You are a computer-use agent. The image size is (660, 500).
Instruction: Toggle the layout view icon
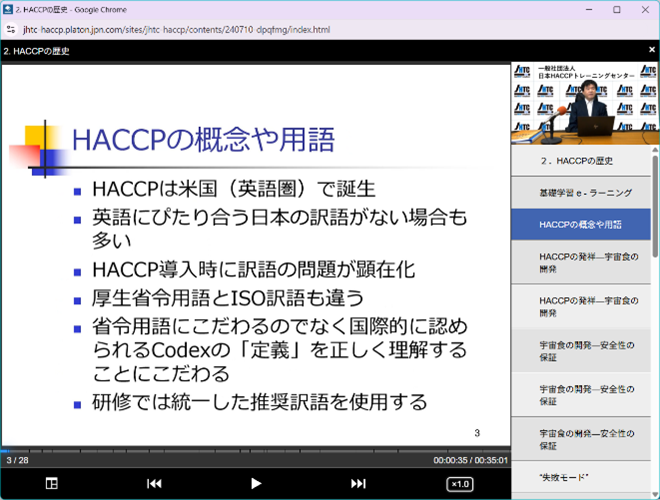51,483
